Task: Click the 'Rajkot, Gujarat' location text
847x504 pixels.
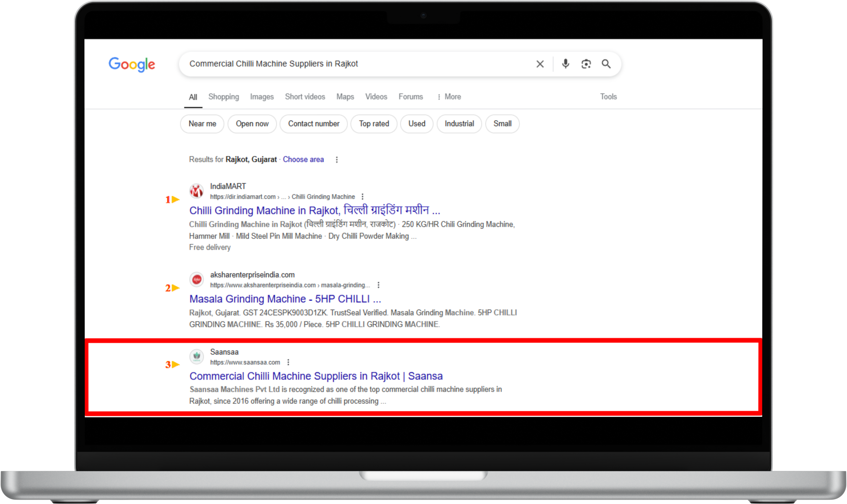Action: point(251,160)
